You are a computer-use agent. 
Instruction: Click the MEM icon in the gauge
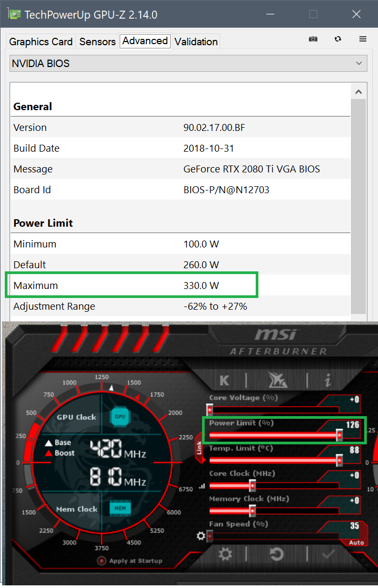120,509
